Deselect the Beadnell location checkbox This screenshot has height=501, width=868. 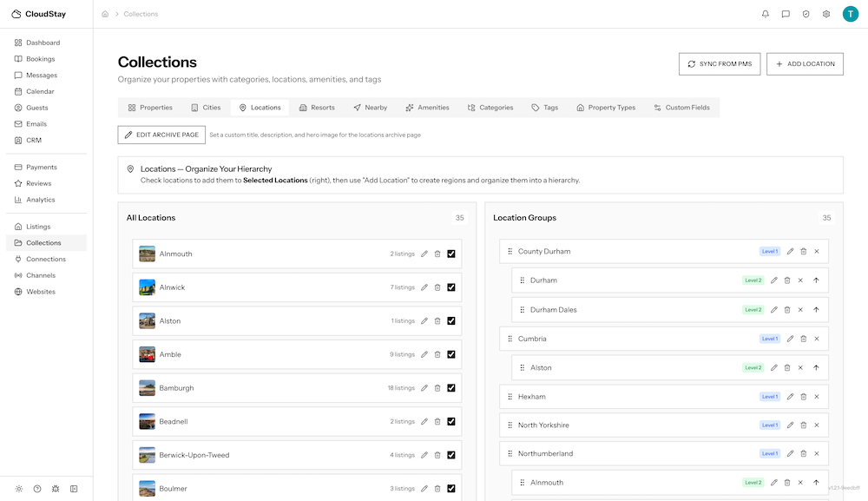pyautogui.click(x=451, y=421)
